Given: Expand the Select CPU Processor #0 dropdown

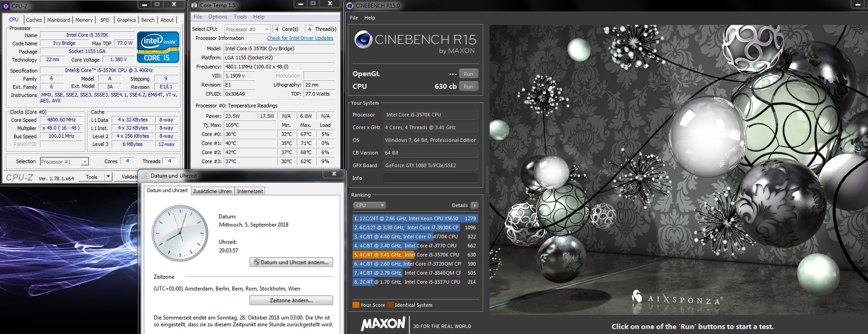Looking at the screenshot, I should (x=247, y=29).
